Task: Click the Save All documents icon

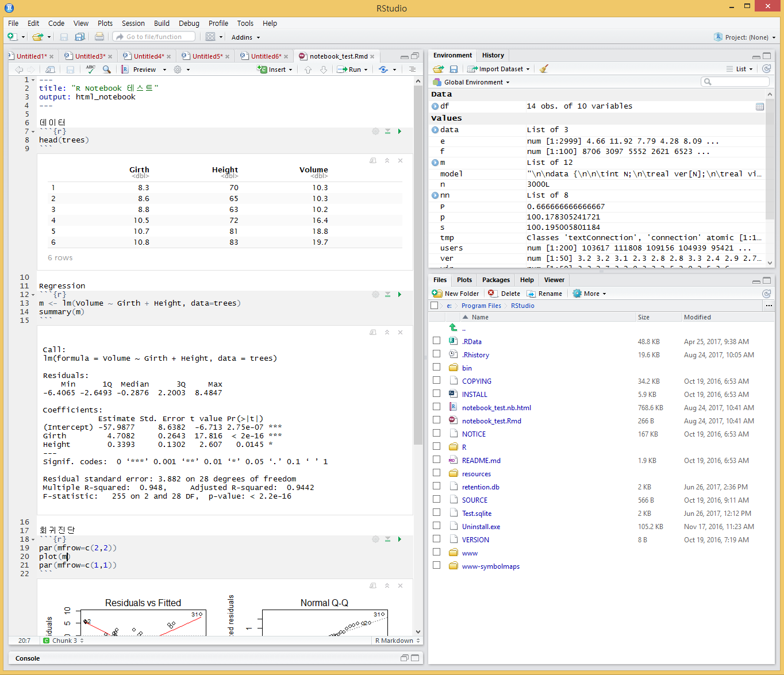Action: pos(80,37)
